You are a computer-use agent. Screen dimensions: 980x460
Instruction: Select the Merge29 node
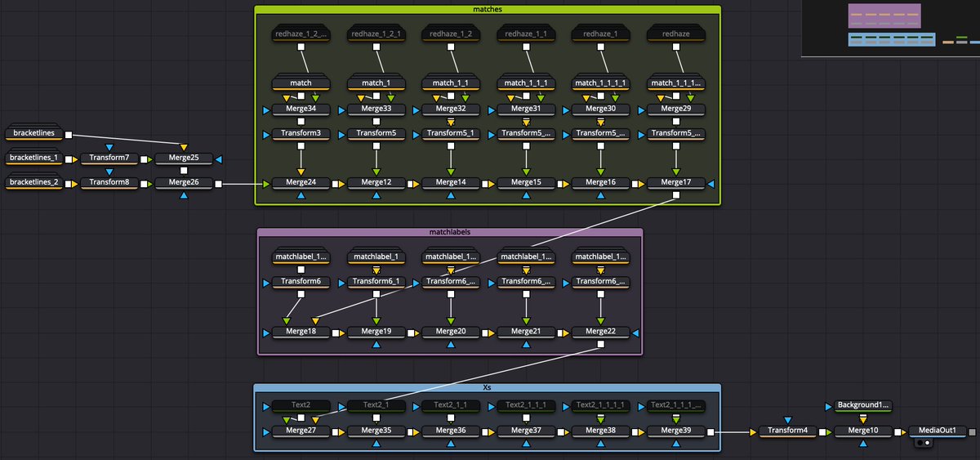pyautogui.click(x=675, y=109)
